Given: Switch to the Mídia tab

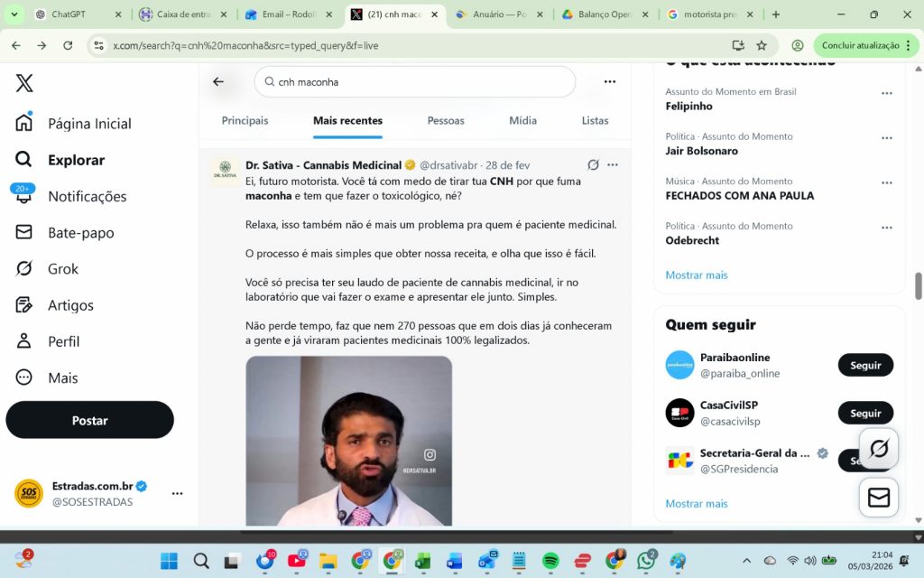Looking at the screenshot, I should pos(522,120).
